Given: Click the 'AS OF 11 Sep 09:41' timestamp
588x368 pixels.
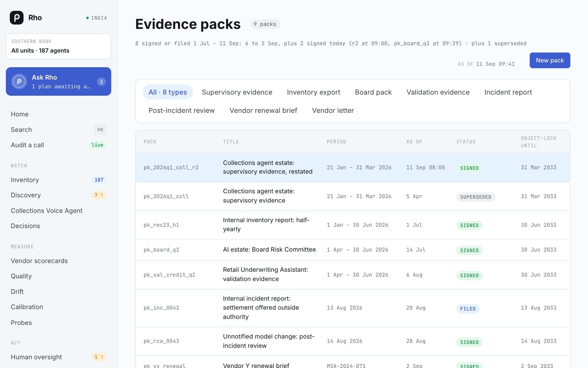Looking at the screenshot, I should [x=486, y=64].
